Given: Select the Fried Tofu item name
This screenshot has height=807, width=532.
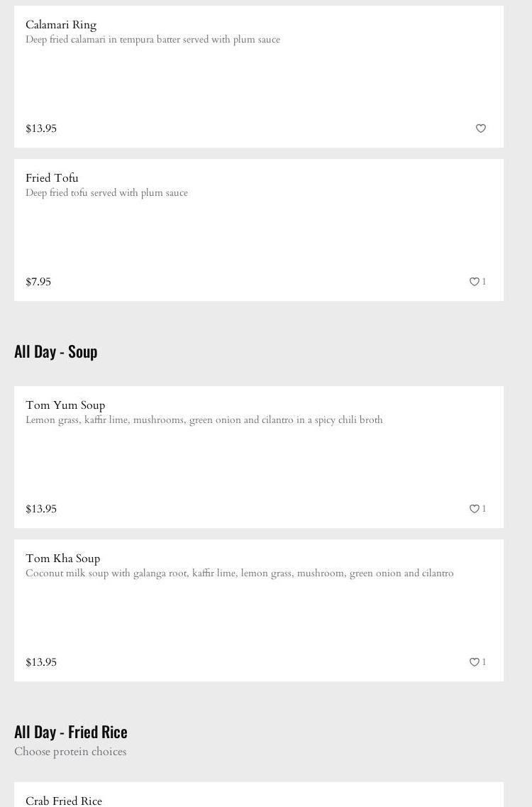Looking at the screenshot, I should coord(52,178).
